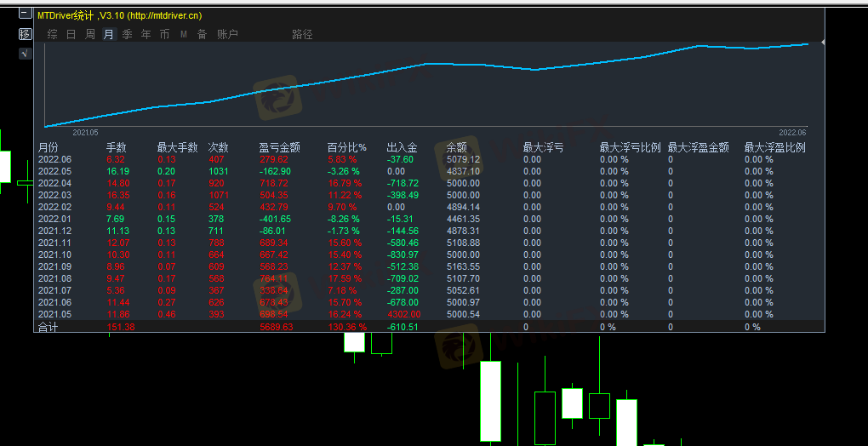The image size is (868, 446).
Task: Open the 备 notes tab
Action: (x=202, y=34)
